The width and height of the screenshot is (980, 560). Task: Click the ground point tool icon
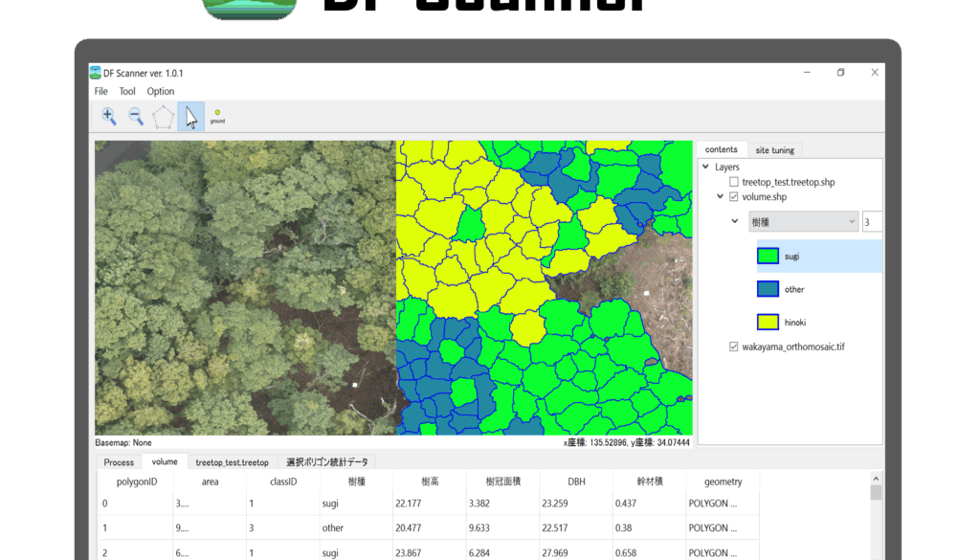(217, 116)
